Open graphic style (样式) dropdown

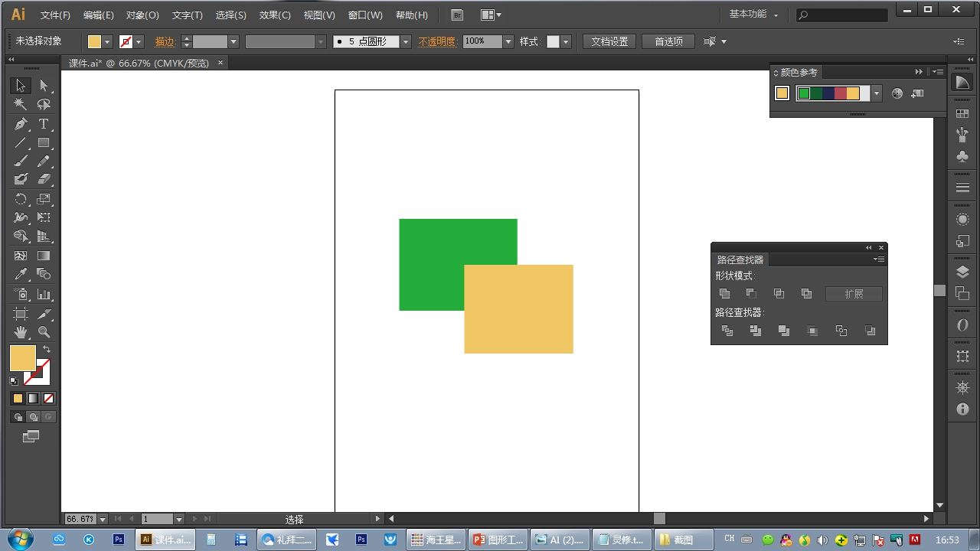pos(566,42)
